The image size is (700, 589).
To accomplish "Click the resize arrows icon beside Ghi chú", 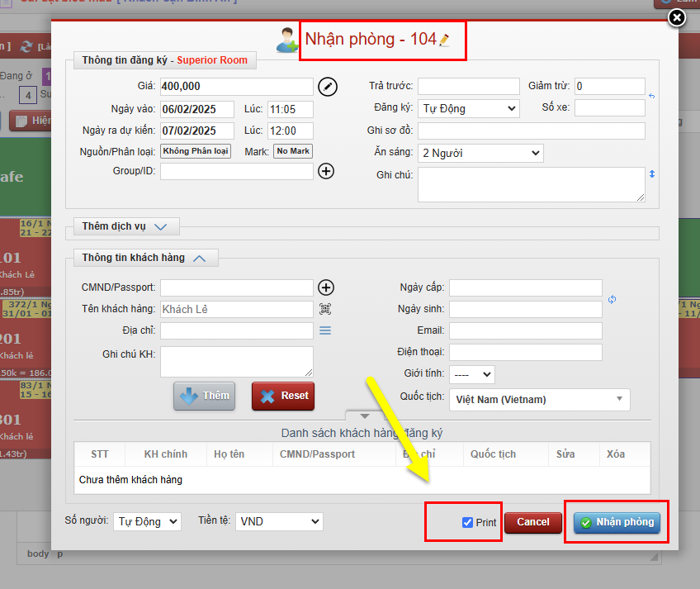I will [651, 174].
